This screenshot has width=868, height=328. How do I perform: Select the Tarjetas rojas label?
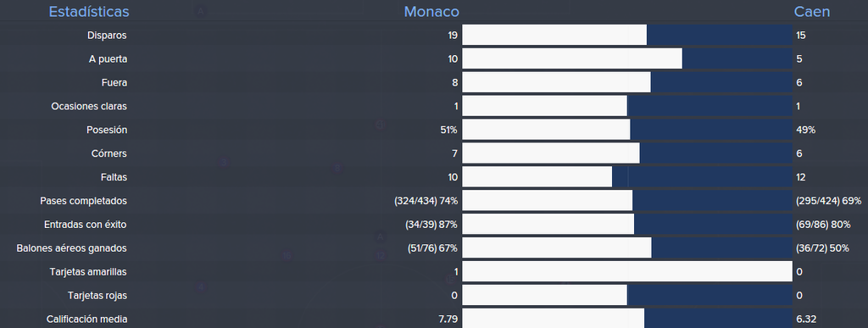(97, 295)
